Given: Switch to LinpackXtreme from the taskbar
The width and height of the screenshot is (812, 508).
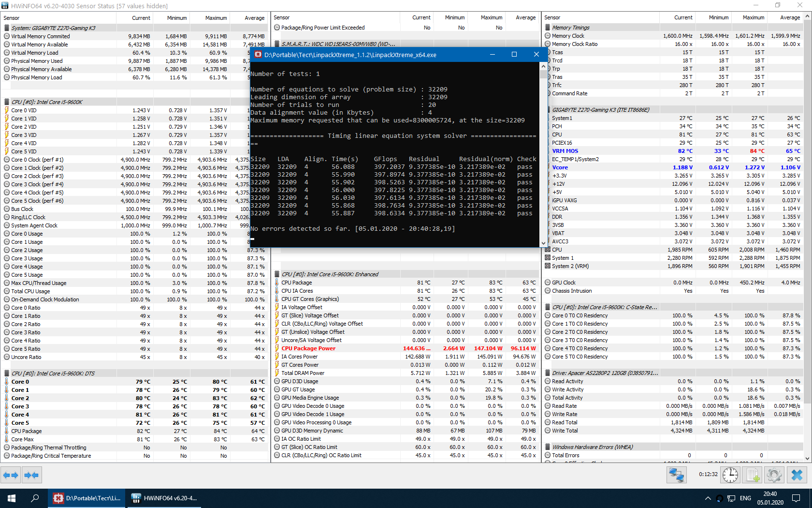Looking at the screenshot, I should point(87,498).
